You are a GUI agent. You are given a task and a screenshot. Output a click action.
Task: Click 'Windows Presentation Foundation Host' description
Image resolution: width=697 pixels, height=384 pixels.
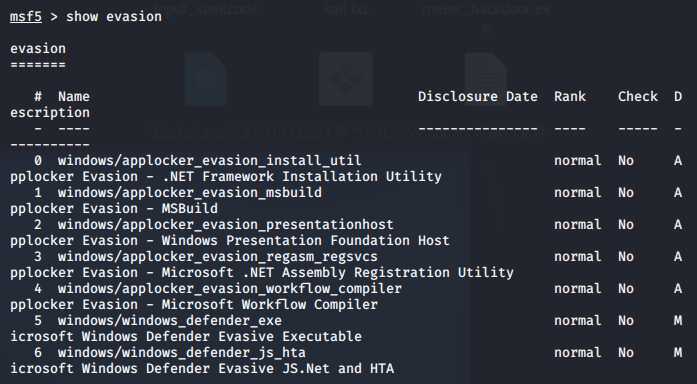305,241
